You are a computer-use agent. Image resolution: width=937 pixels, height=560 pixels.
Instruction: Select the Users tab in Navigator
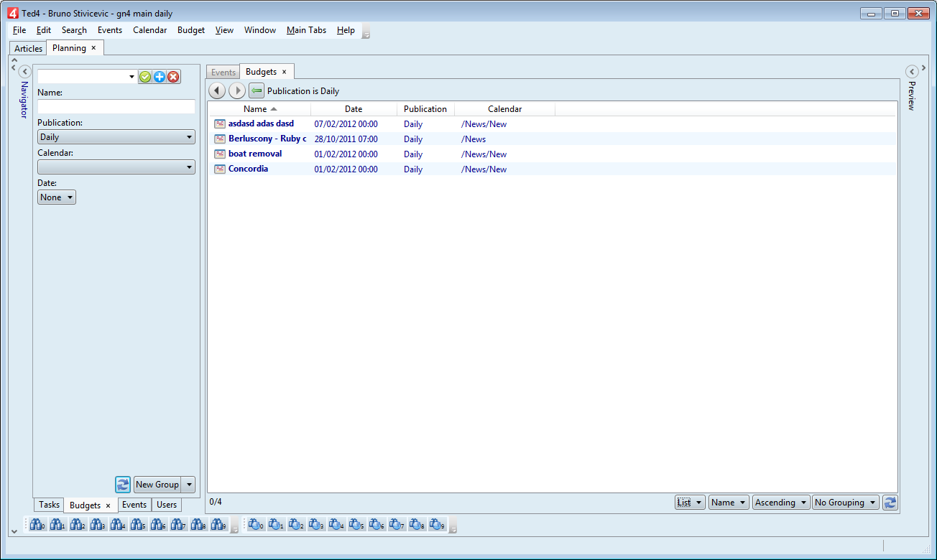click(x=167, y=505)
